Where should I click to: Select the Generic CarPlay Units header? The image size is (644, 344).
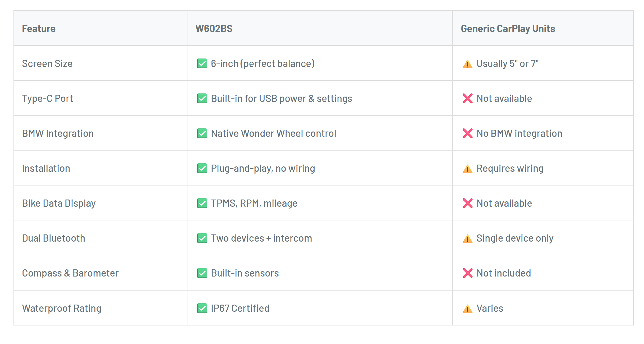[508, 29]
